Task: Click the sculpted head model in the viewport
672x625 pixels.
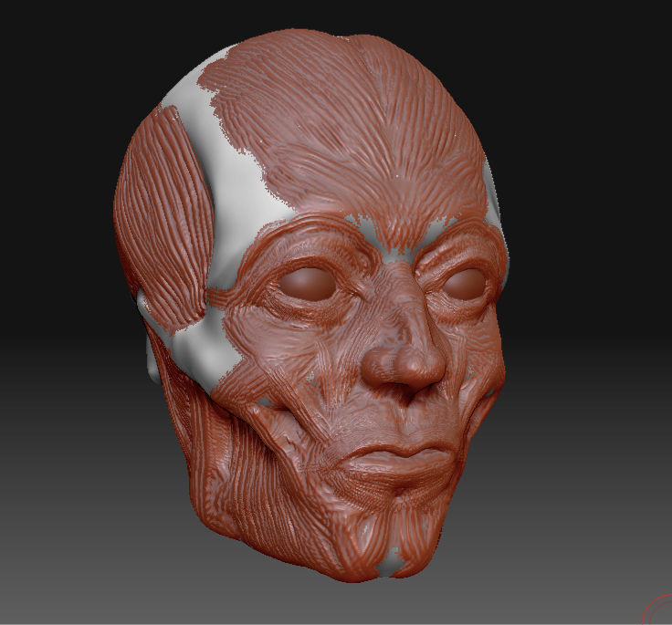Action: coord(310,307)
